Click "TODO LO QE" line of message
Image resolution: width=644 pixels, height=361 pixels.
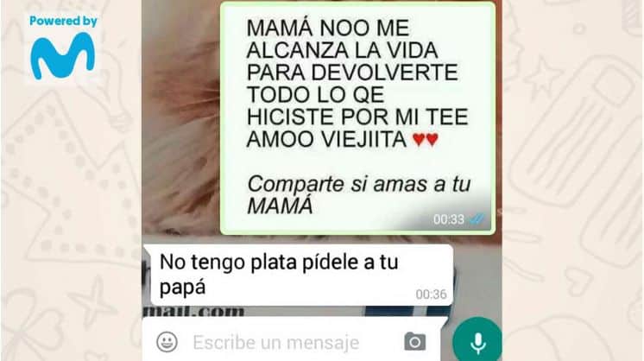coord(315,95)
